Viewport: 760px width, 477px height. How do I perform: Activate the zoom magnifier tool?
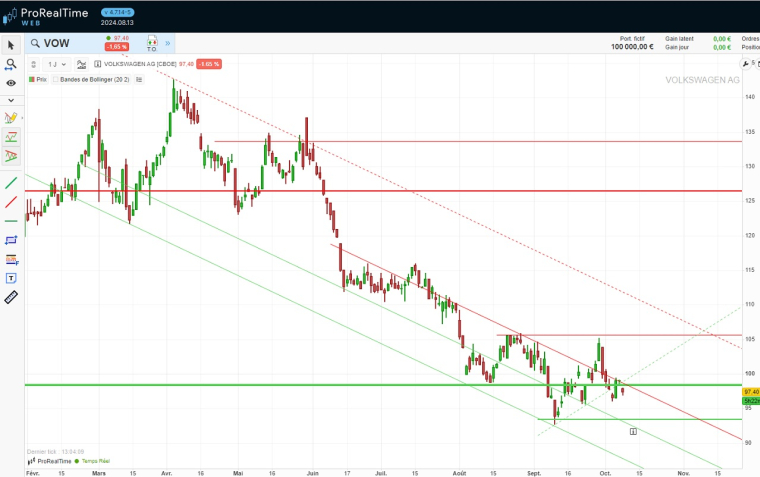point(11,64)
